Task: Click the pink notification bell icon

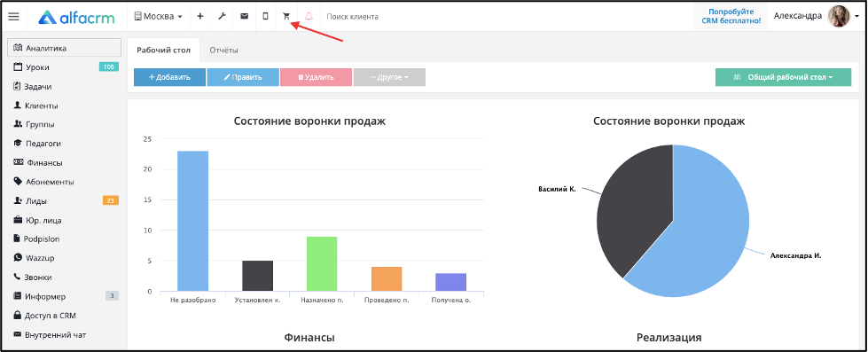Action: pyautogui.click(x=309, y=17)
